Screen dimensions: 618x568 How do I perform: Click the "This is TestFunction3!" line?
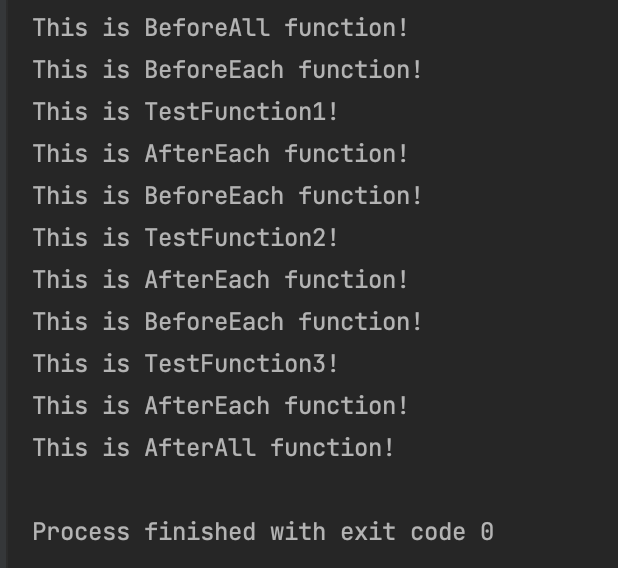[x=185, y=364]
